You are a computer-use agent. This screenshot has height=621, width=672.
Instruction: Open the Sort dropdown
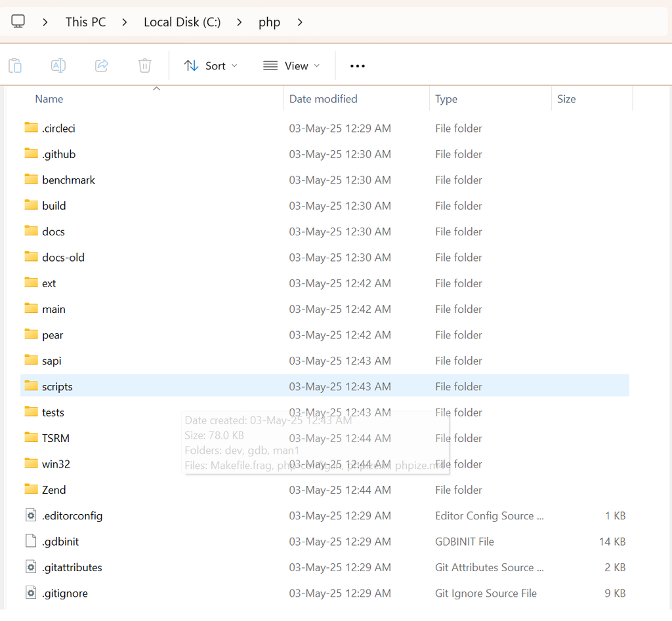click(x=211, y=66)
